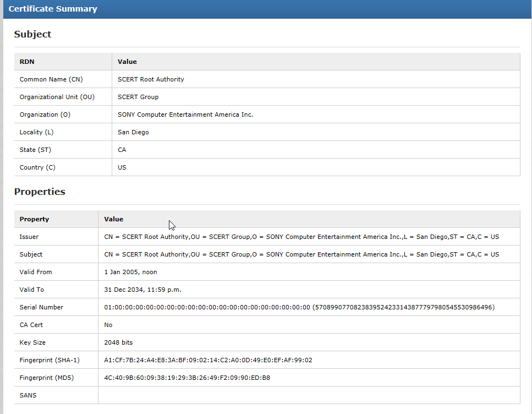
Task: Select the Issuer distinguished name value
Action: point(301,237)
